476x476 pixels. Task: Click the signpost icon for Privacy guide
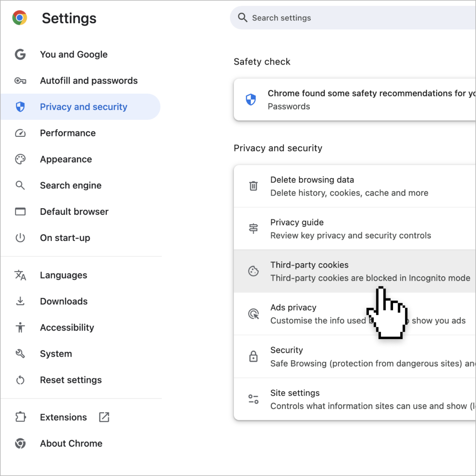(x=254, y=228)
